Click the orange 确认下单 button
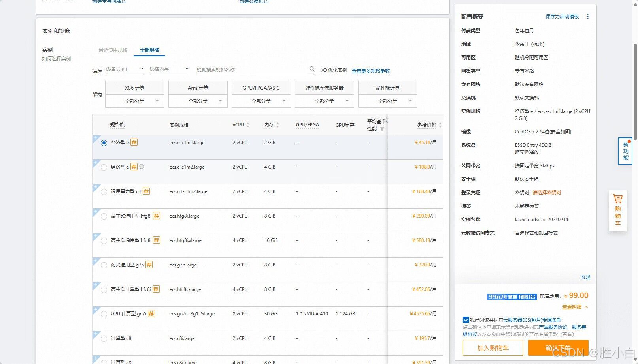Image resolution: width=638 pixels, height=364 pixels. (558, 348)
